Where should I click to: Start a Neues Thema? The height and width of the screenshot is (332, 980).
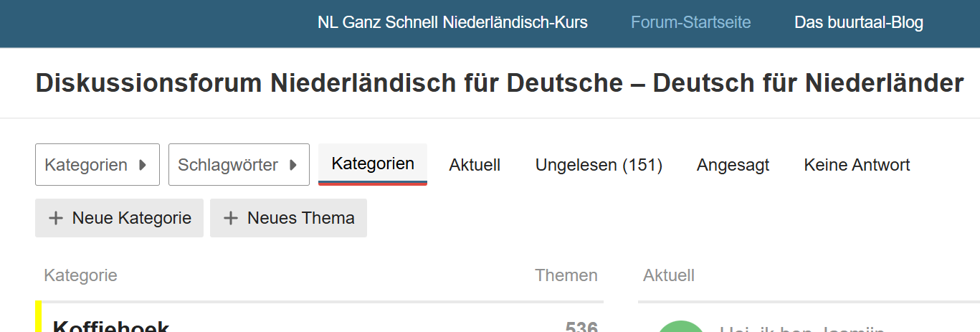coord(288,218)
